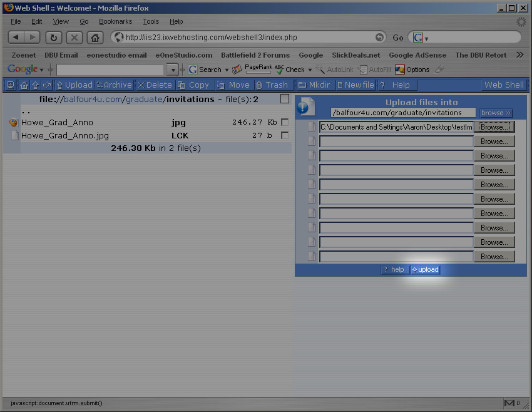Open the Bookmarks menu
The image size is (532, 412).
pos(115,21)
